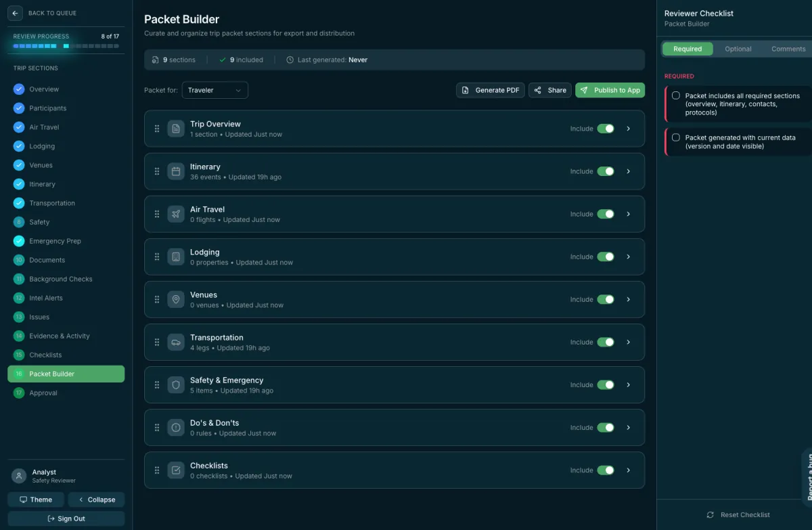Viewport: 812px width, 530px height.
Task: Click the drag handle on Checklists row
Action: pos(157,470)
